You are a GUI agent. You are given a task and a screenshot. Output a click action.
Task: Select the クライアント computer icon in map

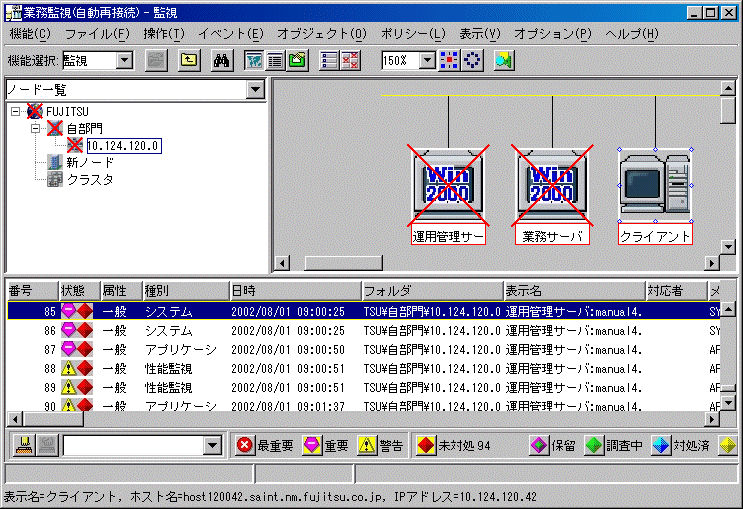coord(655,185)
